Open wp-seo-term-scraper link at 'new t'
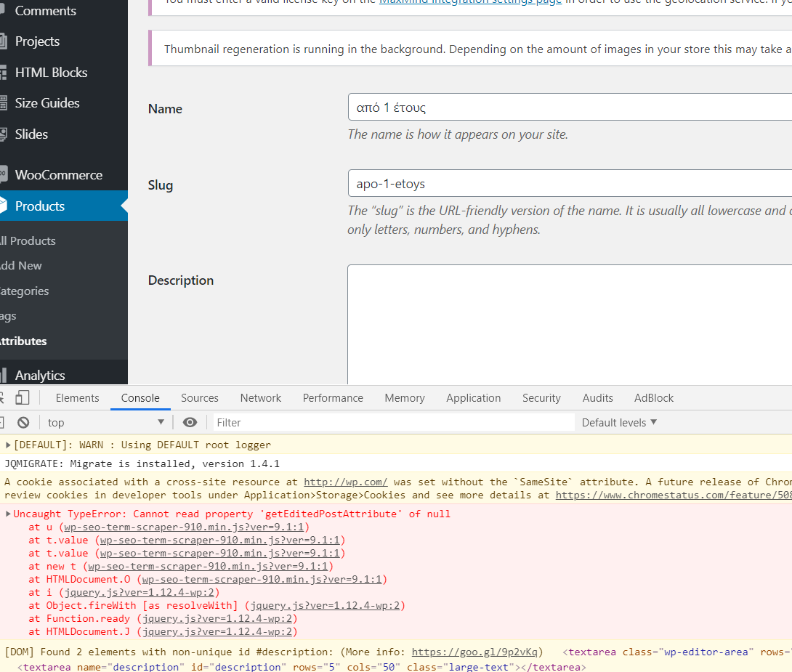Image resolution: width=792 pixels, height=672 pixels. point(208,567)
